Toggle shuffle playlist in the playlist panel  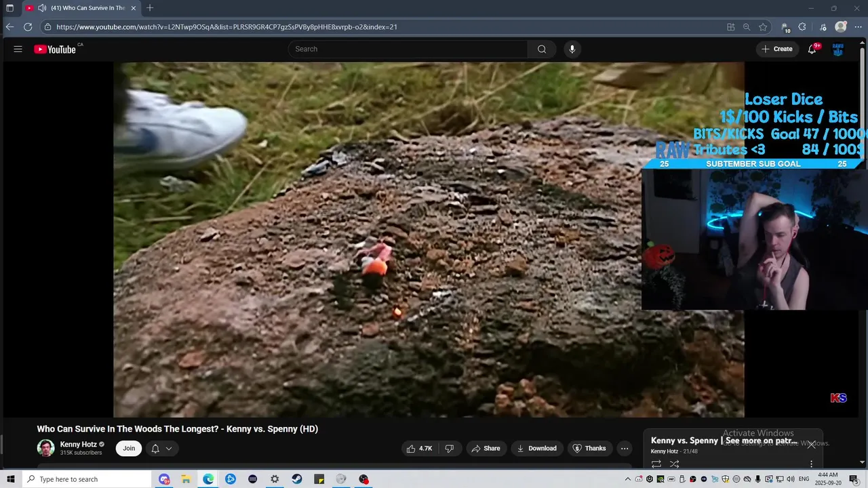tap(674, 464)
